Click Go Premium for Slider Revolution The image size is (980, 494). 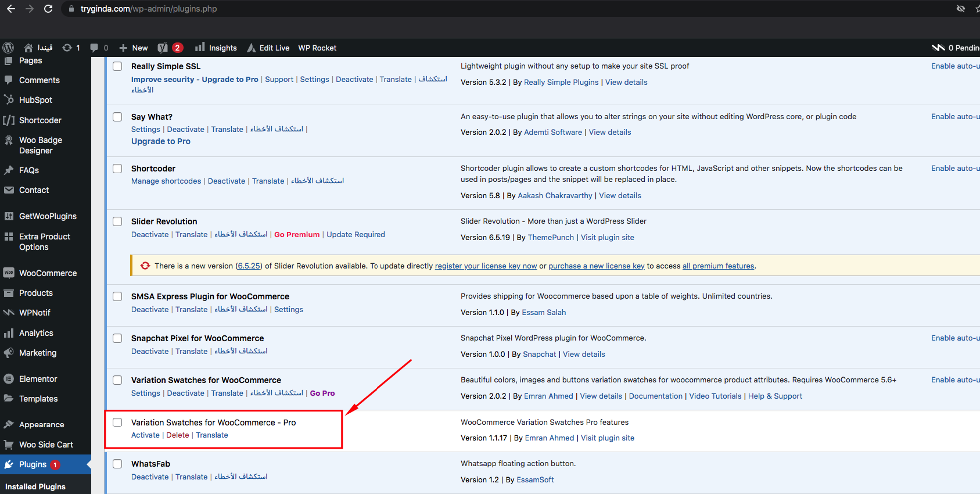point(297,234)
